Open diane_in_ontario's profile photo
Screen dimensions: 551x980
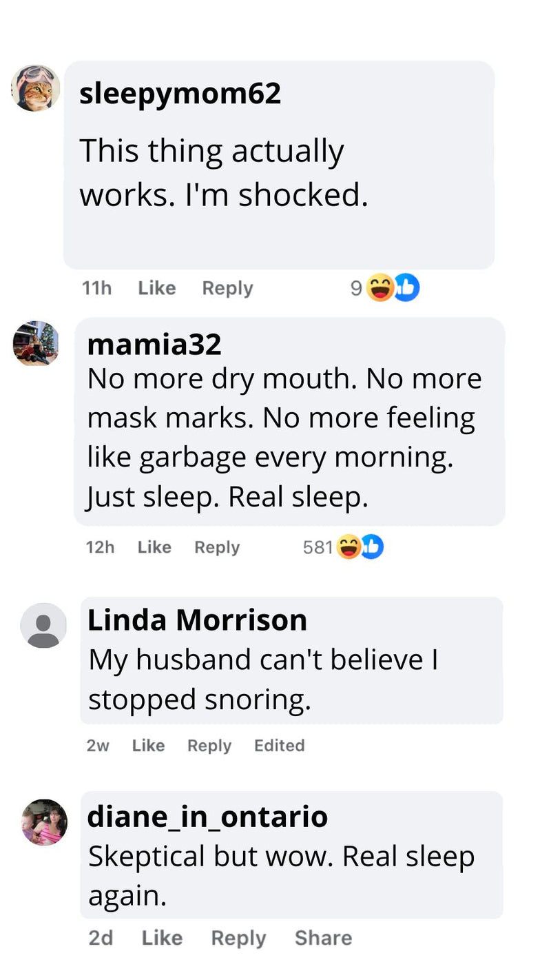tap(44, 822)
